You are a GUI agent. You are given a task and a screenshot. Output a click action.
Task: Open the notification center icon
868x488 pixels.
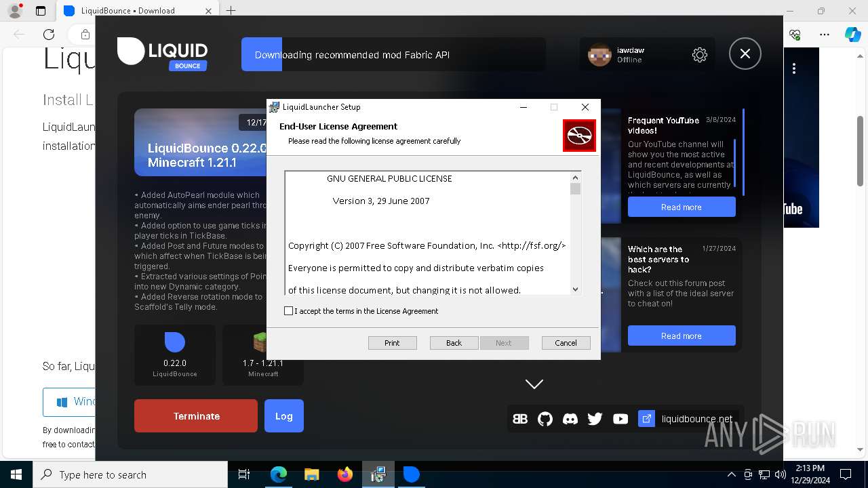(x=846, y=474)
